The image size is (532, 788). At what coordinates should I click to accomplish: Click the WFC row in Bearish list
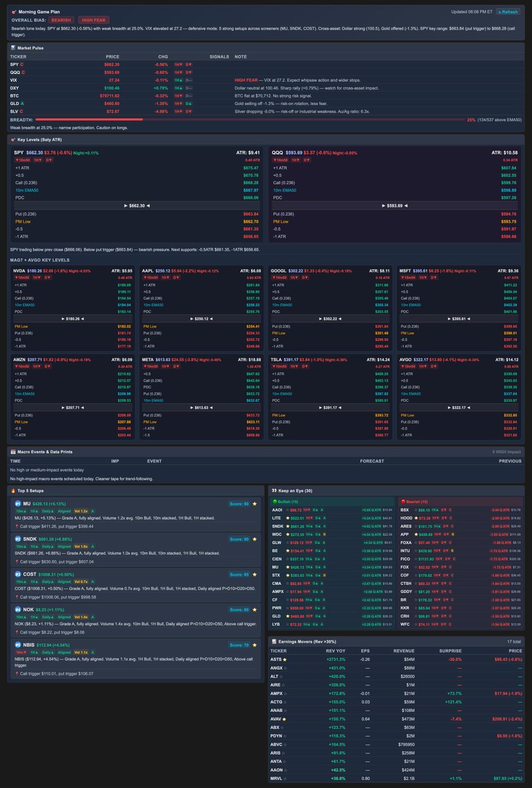[x=460, y=624]
